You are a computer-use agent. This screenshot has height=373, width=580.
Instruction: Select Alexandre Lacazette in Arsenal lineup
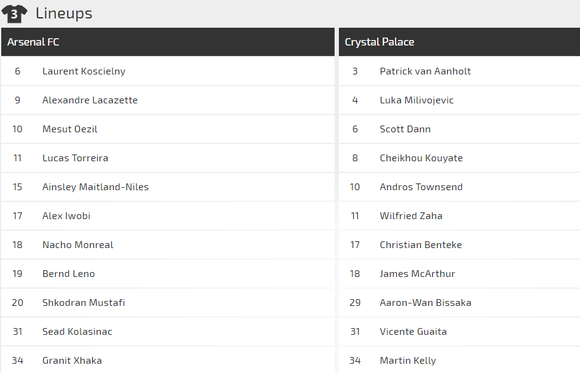(x=90, y=100)
